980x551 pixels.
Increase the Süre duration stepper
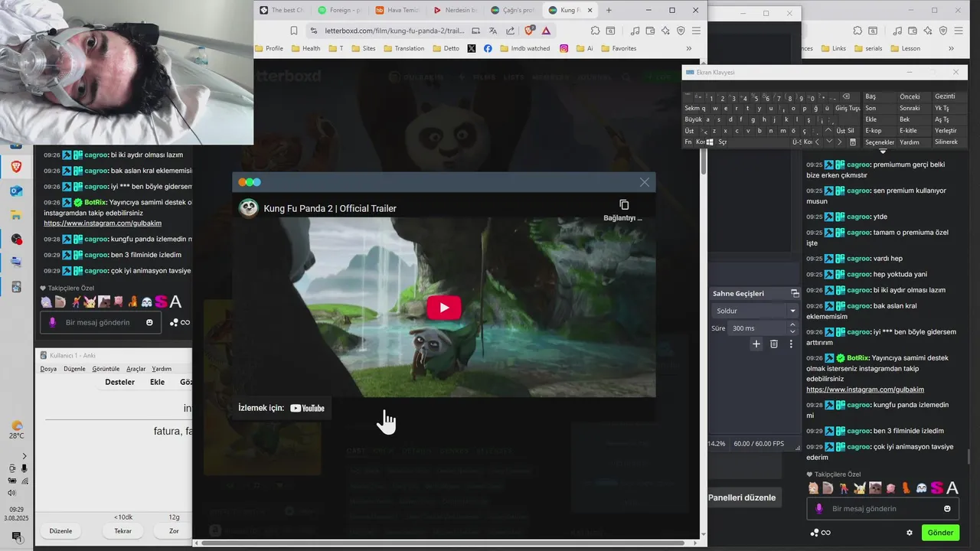pos(792,324)
